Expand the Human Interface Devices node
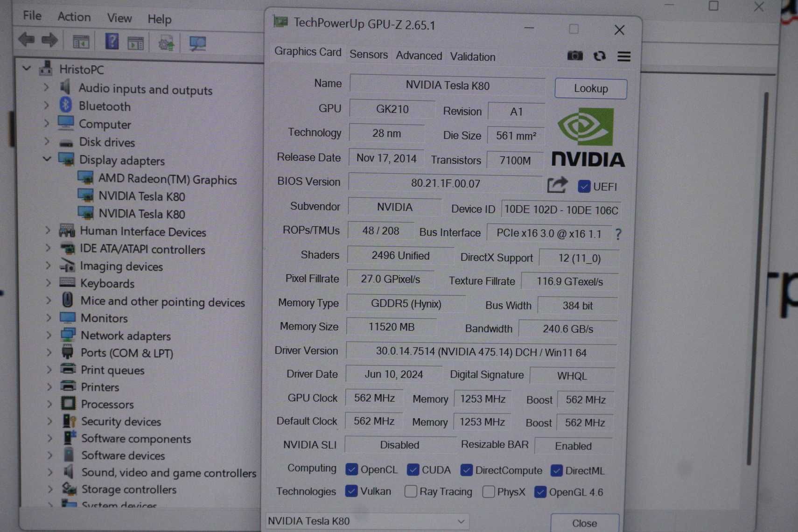 pos(48,230)
